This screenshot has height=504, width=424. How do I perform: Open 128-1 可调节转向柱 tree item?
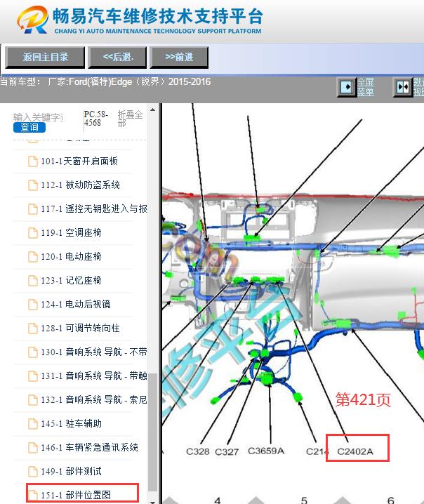coord(80,329)
